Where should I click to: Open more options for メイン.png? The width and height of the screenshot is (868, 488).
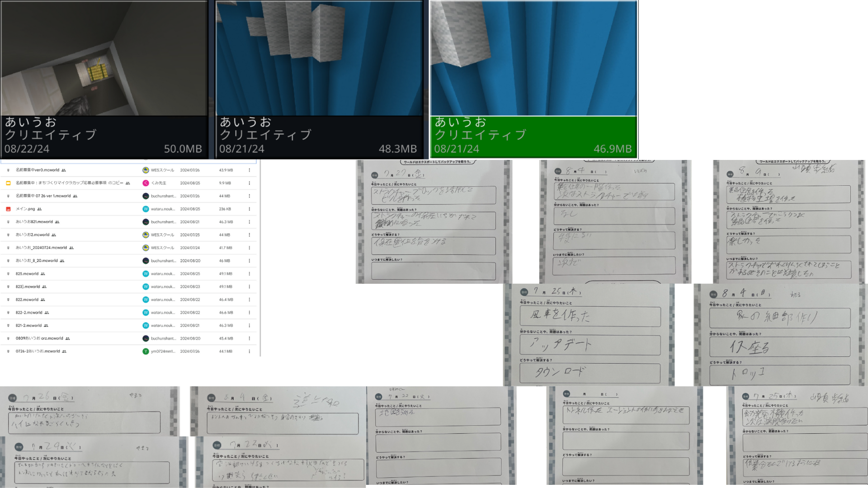click(249, 209)
